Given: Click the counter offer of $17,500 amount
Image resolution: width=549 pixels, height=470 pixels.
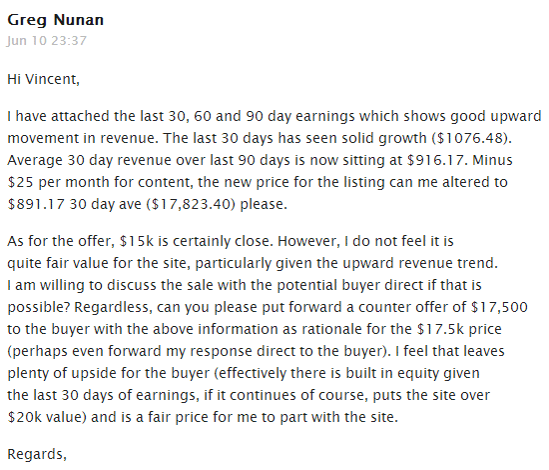Looking at the screenshot, I should click(499, 307).
